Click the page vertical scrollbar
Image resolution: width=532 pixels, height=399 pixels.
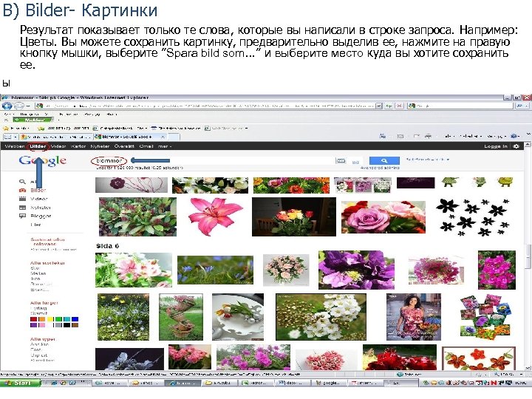528,256
